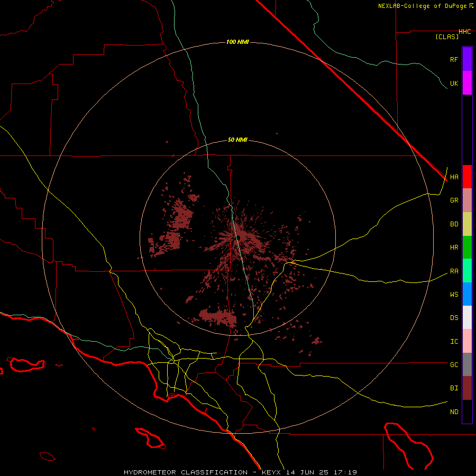Image resolution: width=476 pixels, height=476 pixels.
Task: Click the HA red legend swatch
Action: coord(467,177)
